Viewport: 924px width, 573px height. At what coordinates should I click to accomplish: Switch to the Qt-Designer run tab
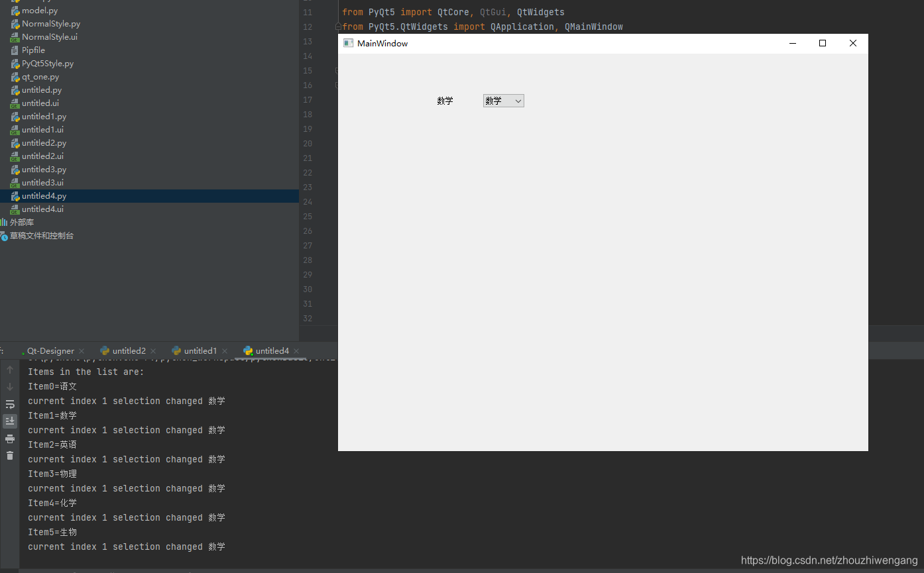50,350
